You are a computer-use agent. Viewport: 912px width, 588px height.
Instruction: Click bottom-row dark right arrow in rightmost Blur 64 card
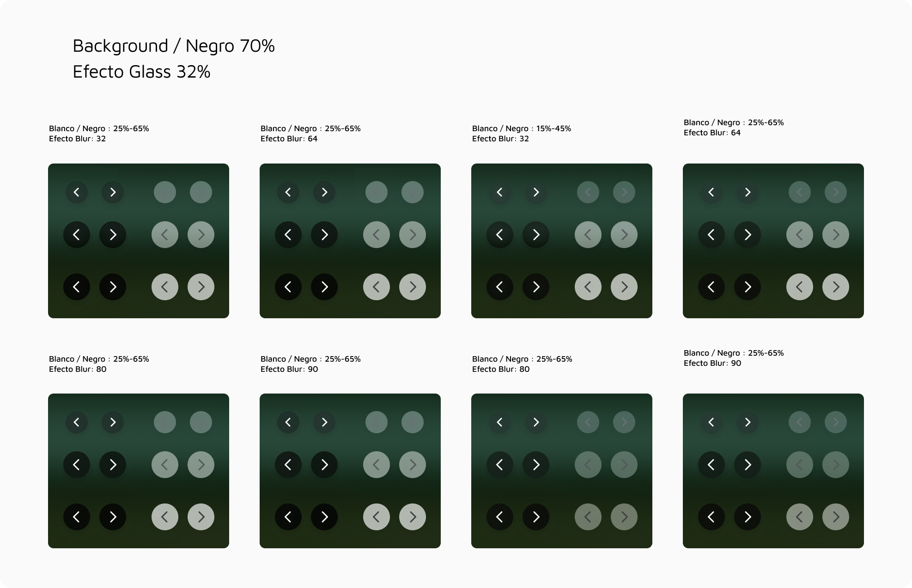coord(748,287)
